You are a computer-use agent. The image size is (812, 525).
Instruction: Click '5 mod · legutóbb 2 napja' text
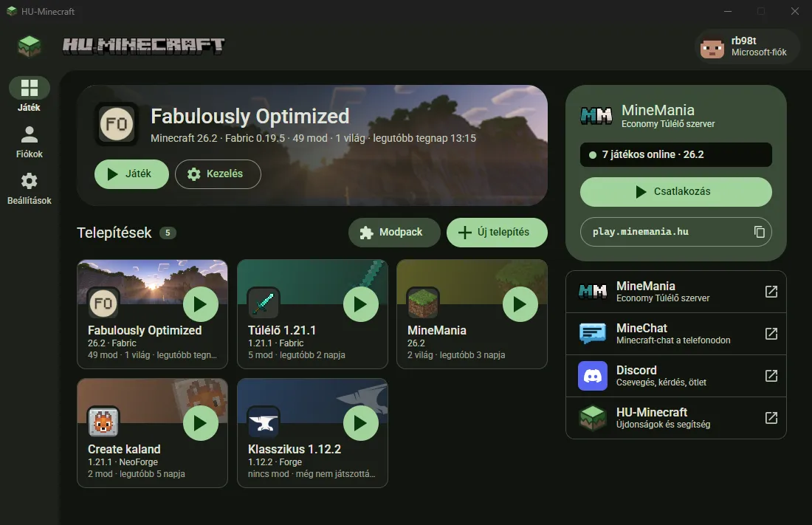(x=297, y=355)
